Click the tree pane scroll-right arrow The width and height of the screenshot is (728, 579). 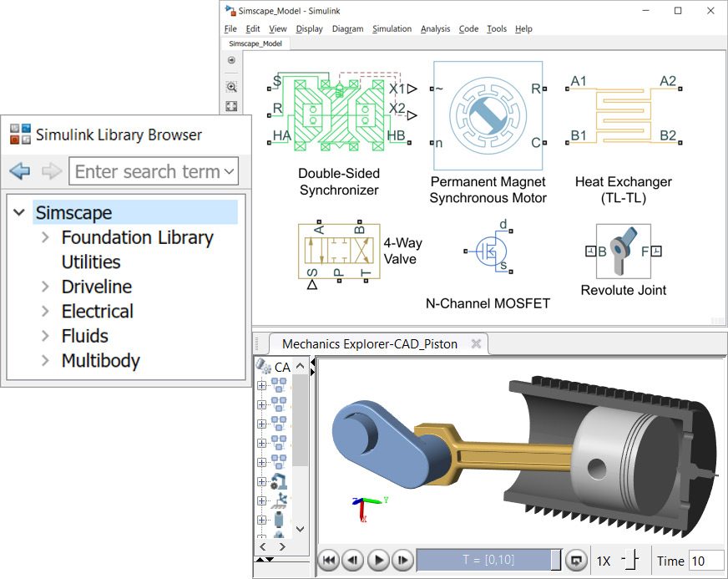click(x=282, y=546)
